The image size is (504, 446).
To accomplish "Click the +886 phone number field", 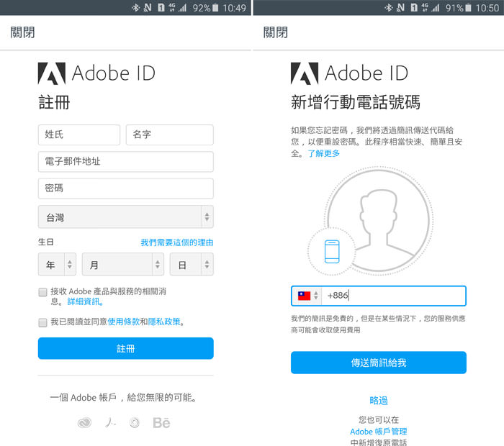I will click(379, 296).
